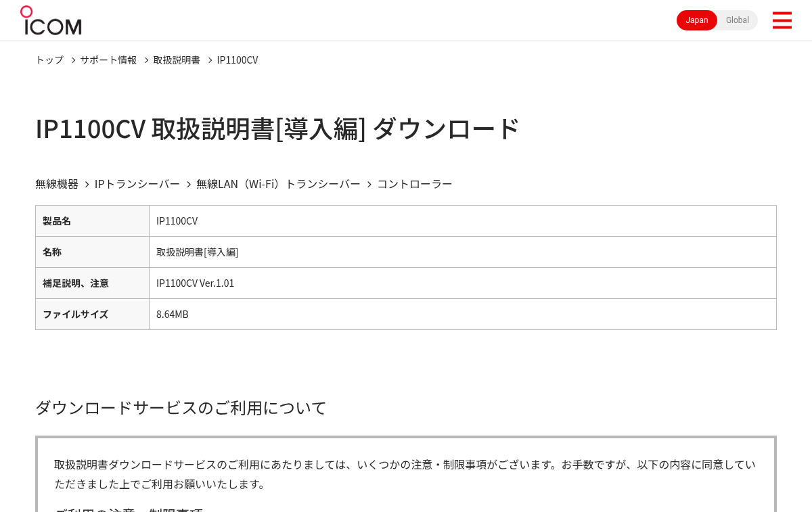The height and width of the screenshot is (512, 812).
Task: Click the ICOM logo
Action: pyautogui.click(x=51, y=20)
